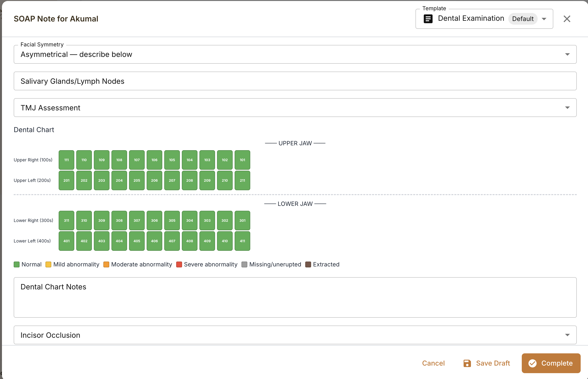Viewport: 588px width, 379px height.
Task: Click the brown Extracted legend swatch
Action: coord(308,264)
